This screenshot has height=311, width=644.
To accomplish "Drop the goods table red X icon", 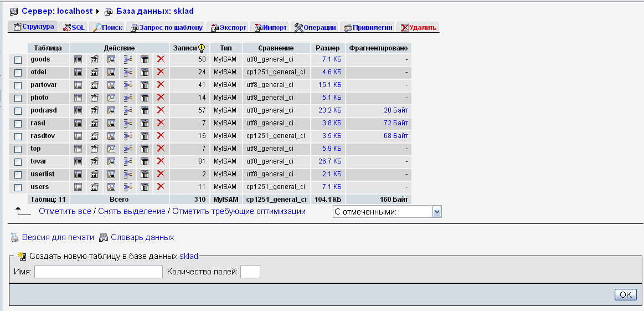I will coord(161,59).
